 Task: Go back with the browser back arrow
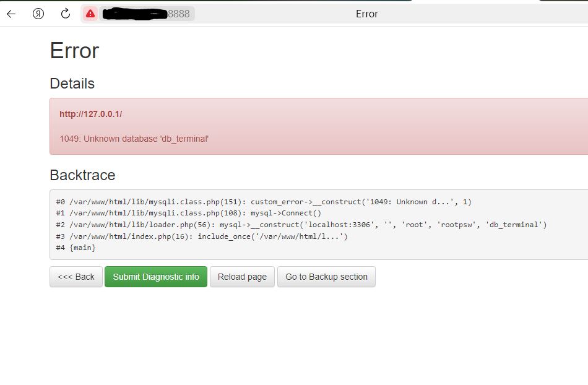[x=11, y=14]
